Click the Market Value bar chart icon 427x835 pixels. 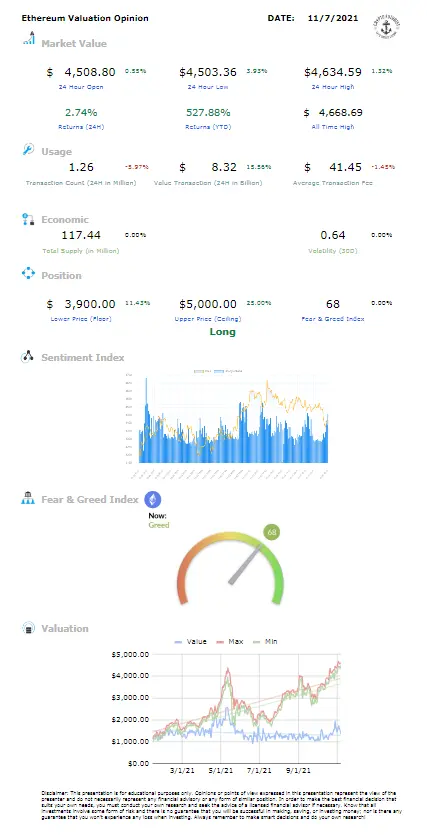point(29,38)
